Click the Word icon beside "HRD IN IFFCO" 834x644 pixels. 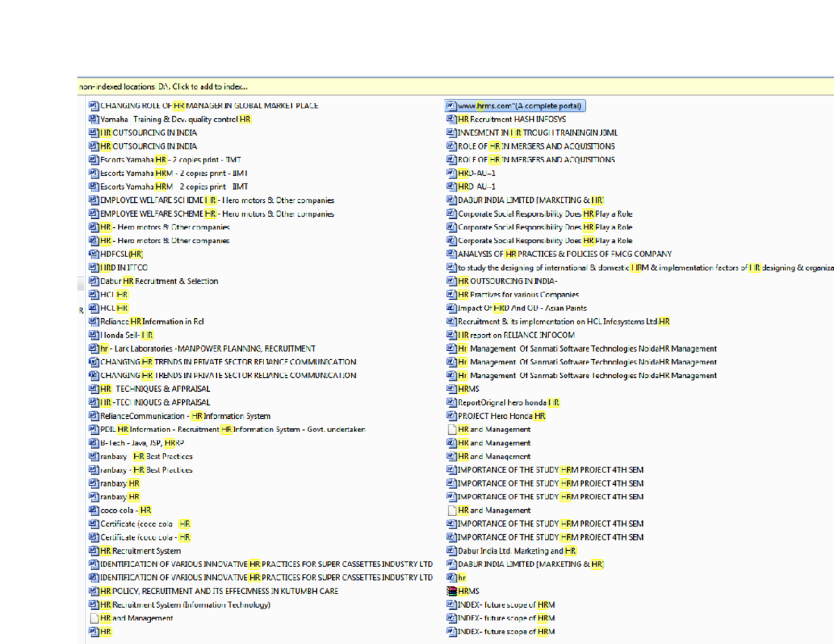[x=92, y=267]
